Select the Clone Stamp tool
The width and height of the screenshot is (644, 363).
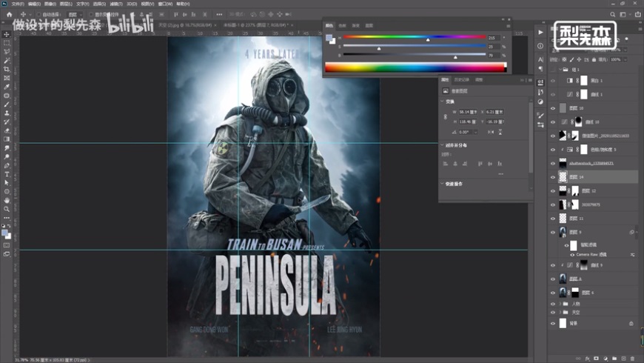click(x=7, y=113)
